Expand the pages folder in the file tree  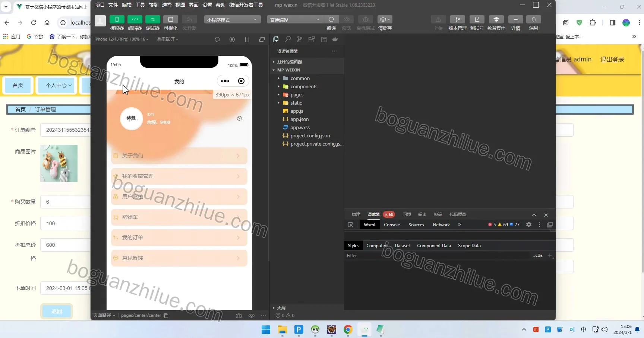(297, 95)
